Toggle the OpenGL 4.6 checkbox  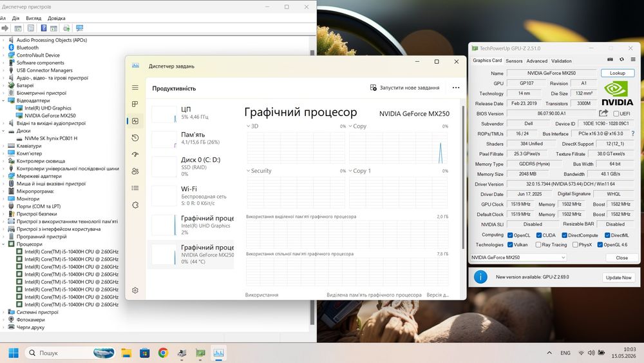pos(600,244)
